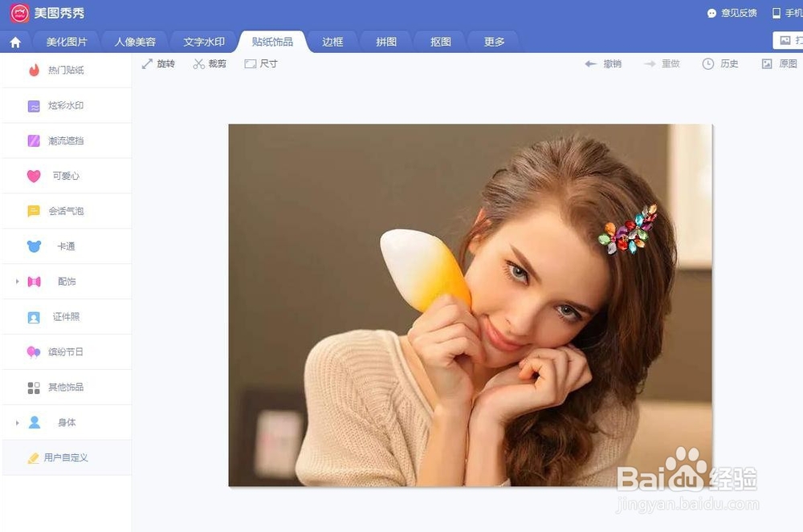The height and width of the screenshot is (532, 803).
Task: Click the 用户自定义 pencil icon
Action: click(33, 458)
